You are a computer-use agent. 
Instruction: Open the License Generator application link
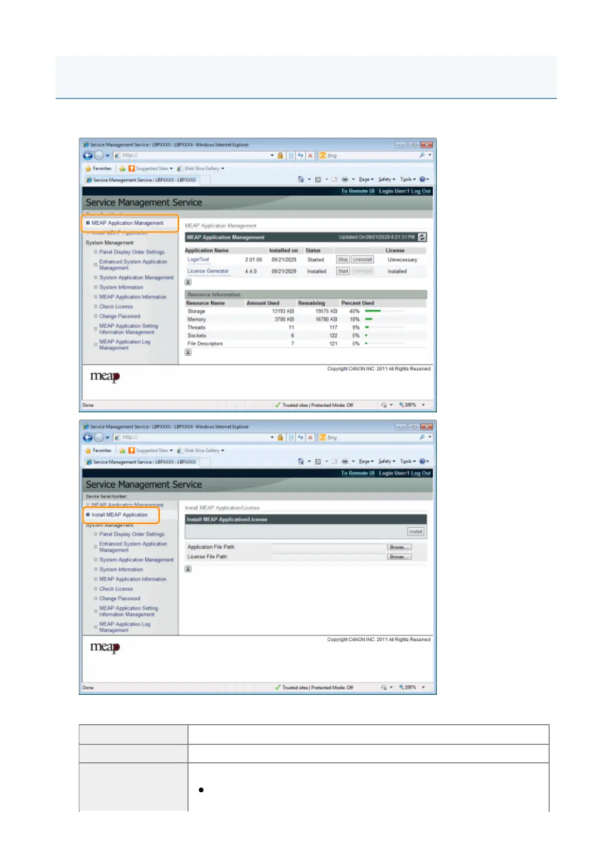208,271
